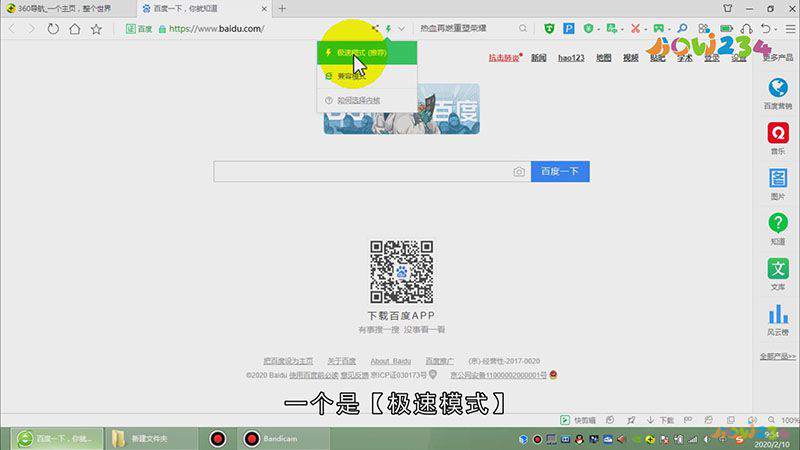Select 兼容模式 in kernel menu
The width and height of the screenshot is (800, 450).
point(367,76)
